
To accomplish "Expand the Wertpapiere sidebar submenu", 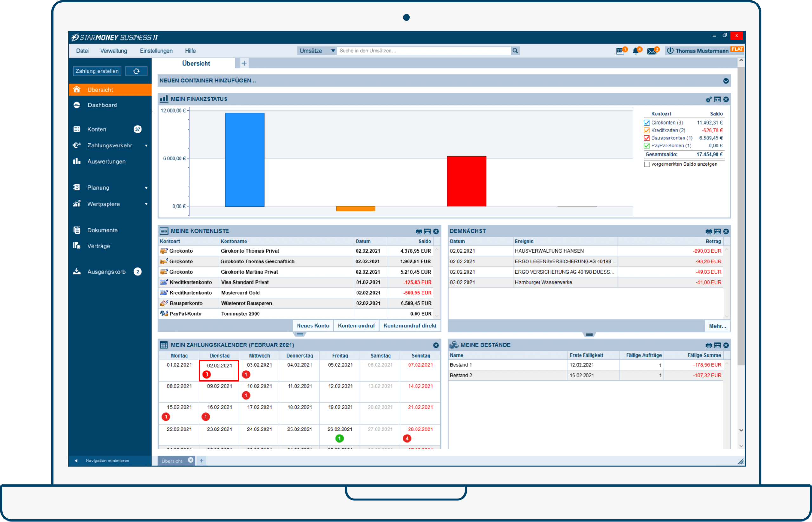I will click(146, 204).
